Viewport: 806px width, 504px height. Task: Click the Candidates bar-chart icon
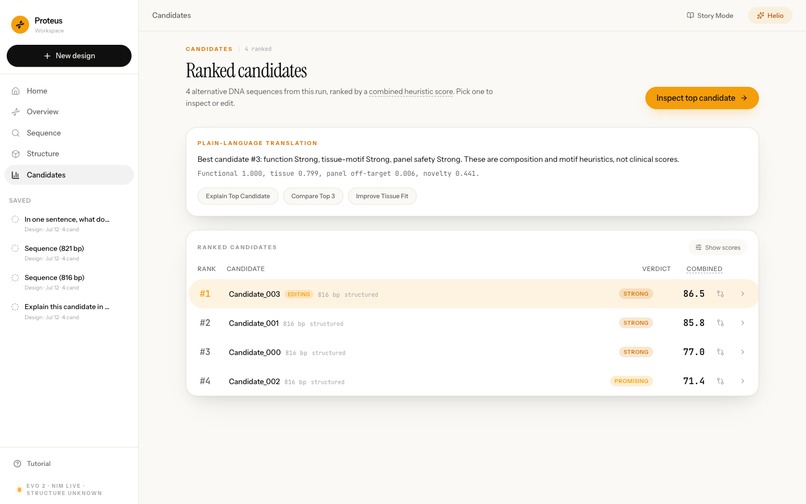pos(16,175)
